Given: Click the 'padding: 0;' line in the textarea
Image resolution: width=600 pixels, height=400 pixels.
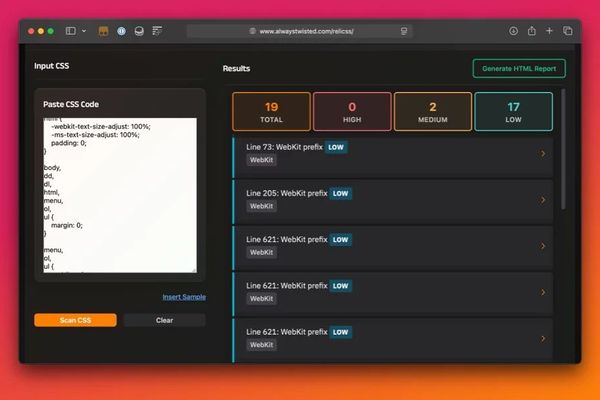Looking at the screenshot, I should (69, 143).
